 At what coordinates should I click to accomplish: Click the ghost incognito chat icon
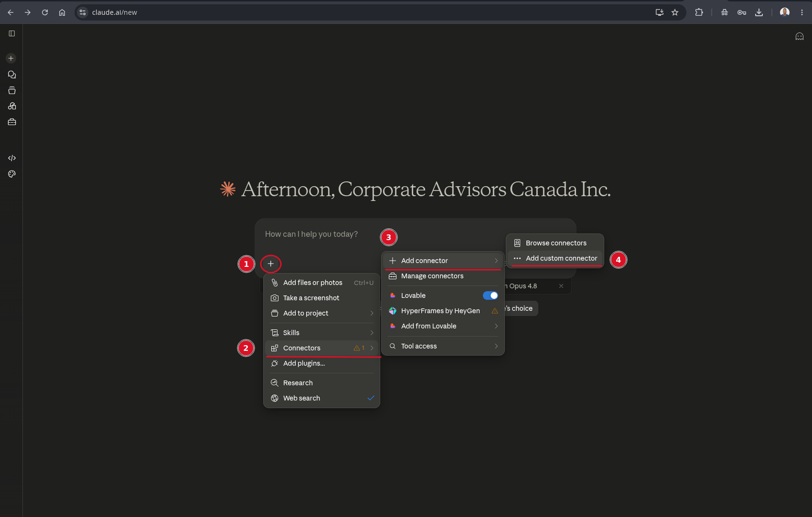pyautogui.click(x=800, y=36)
